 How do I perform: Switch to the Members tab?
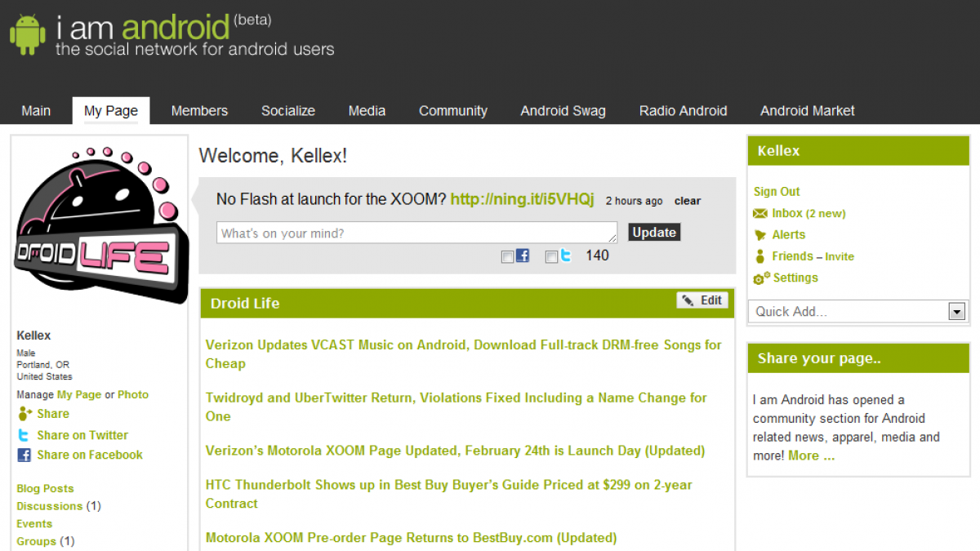[199, 111]
